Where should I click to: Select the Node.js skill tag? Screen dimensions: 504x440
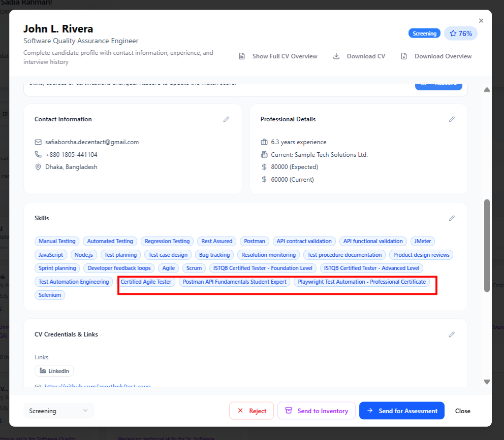point(83,255)
